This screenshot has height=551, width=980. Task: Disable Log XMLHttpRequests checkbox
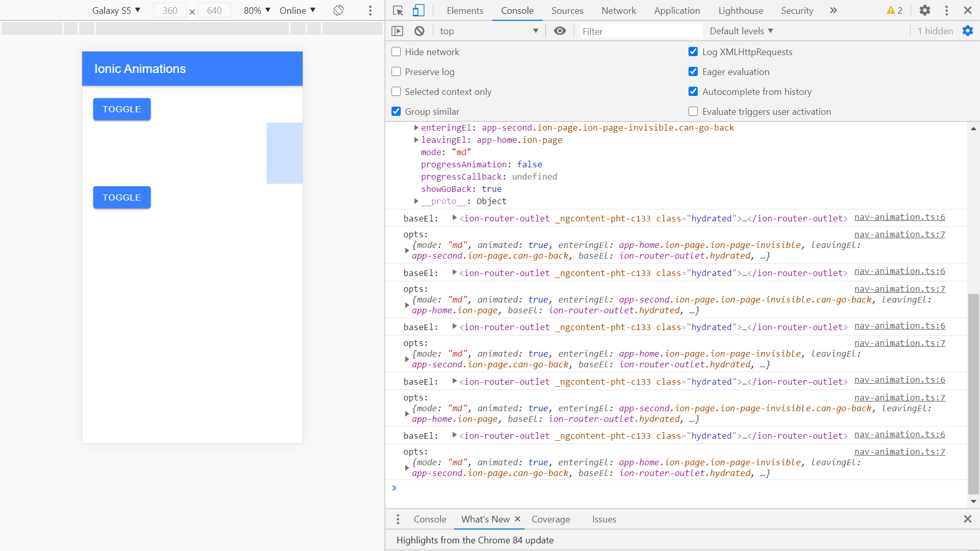click(693, 52)
